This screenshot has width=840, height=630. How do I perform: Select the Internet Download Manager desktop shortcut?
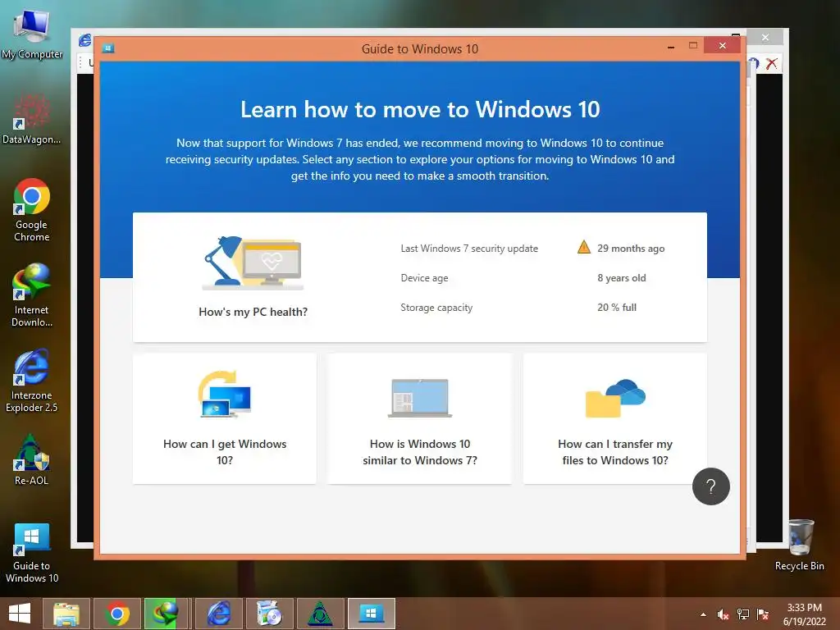[x=32, y=294]
